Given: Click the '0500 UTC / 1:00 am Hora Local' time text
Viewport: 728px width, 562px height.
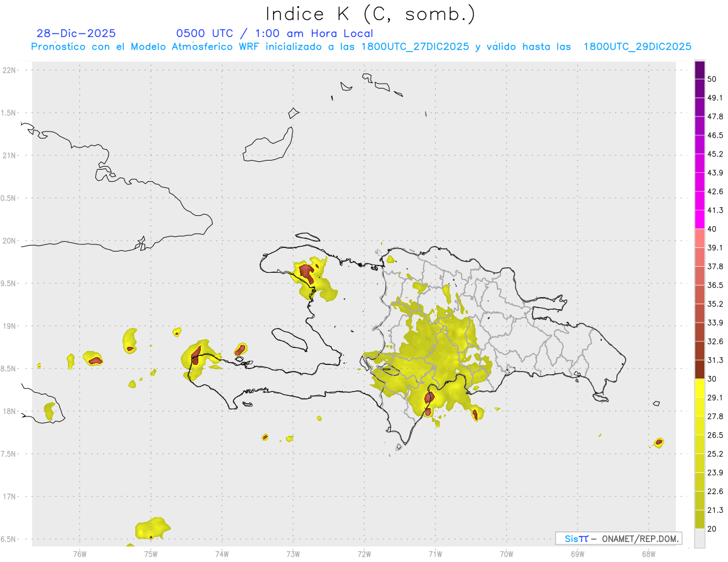Looking at the screenshot, I should coord(274,33).
